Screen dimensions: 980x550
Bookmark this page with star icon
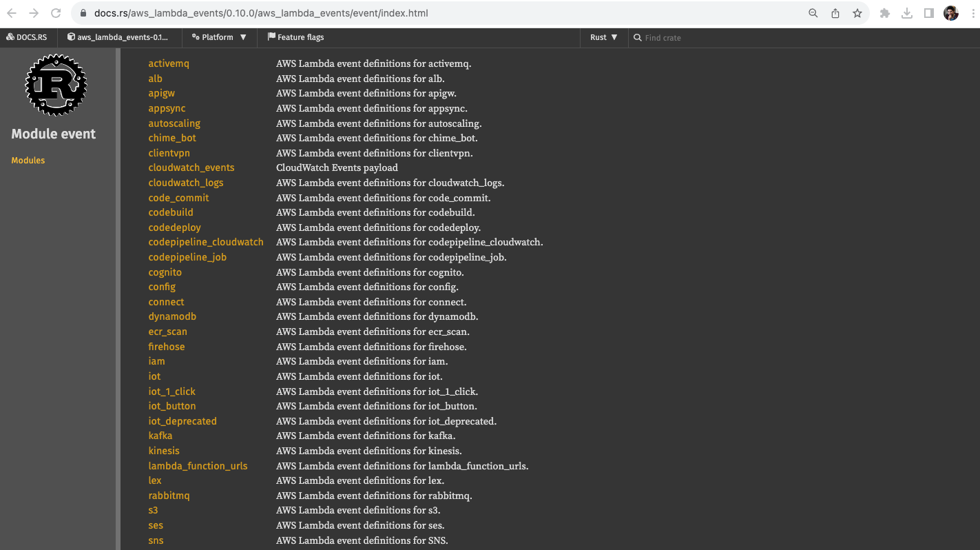tap(857, 13)
